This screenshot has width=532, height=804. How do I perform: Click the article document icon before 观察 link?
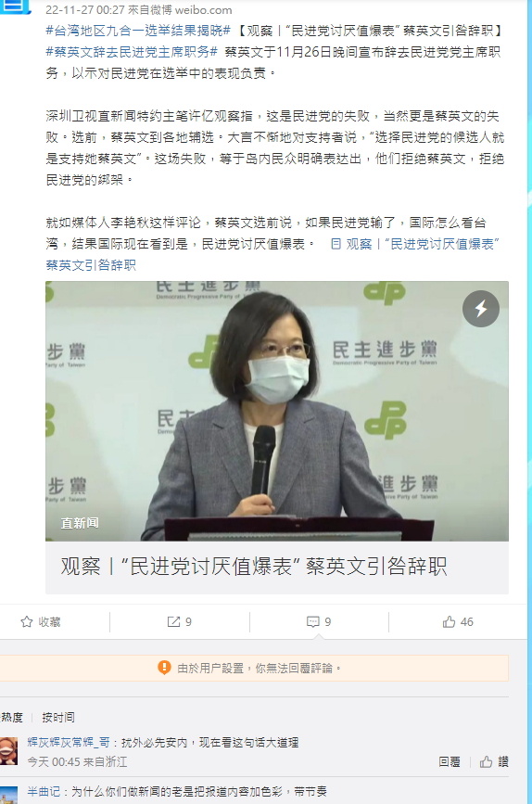pos(336,244)
